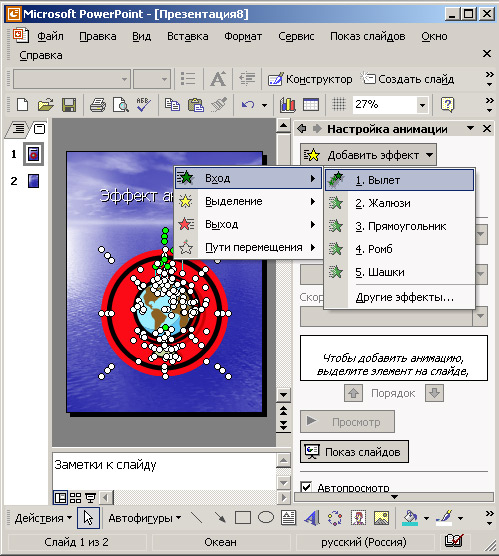Viewport: 499px width, 556px height.
Task: Select the Format Painter brush icon
Action: pos(219,105)
